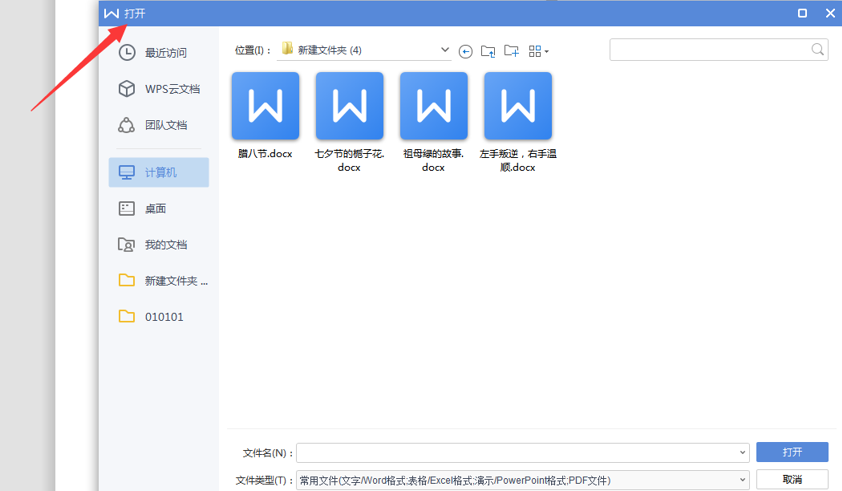
Task: Click the yellow folder icon beside 010101
Action: click(x=127, y=316)
